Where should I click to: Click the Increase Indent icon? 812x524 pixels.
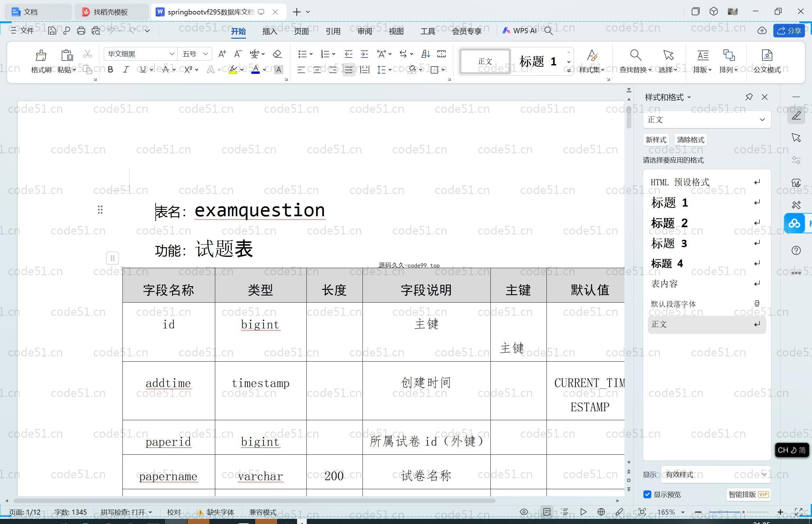coord(364,54)
